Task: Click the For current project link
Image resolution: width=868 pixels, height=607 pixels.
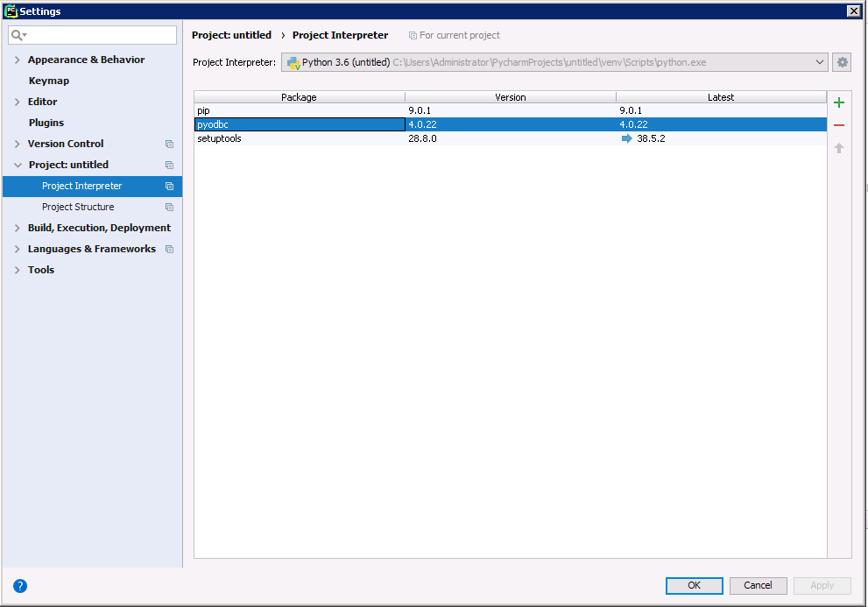Action: click(455, 35)
